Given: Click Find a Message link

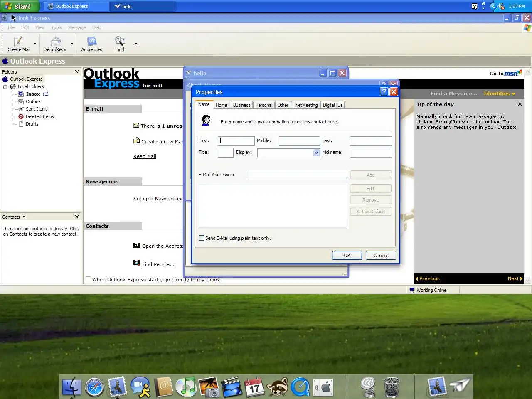Looking at the screenshot, I should point(454,94).
